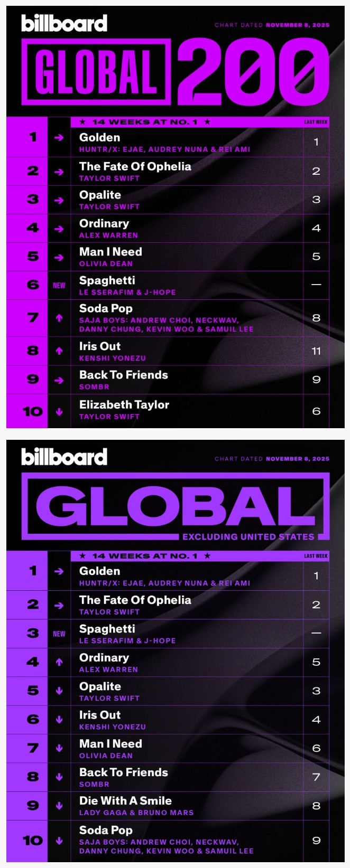Click the artist name Lady Gaga & Bruno Mars
The width and height of the screenshot is (350, 868).
[x=136, y=813]
